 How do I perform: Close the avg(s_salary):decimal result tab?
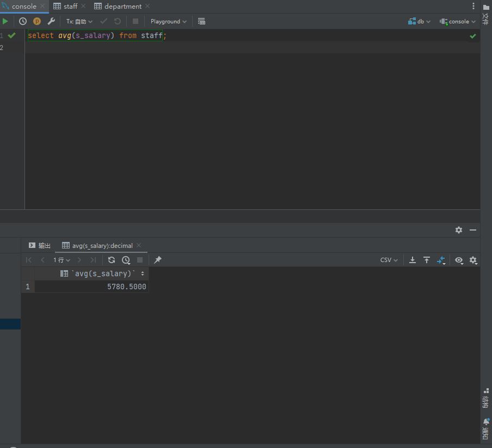[139, 245]
